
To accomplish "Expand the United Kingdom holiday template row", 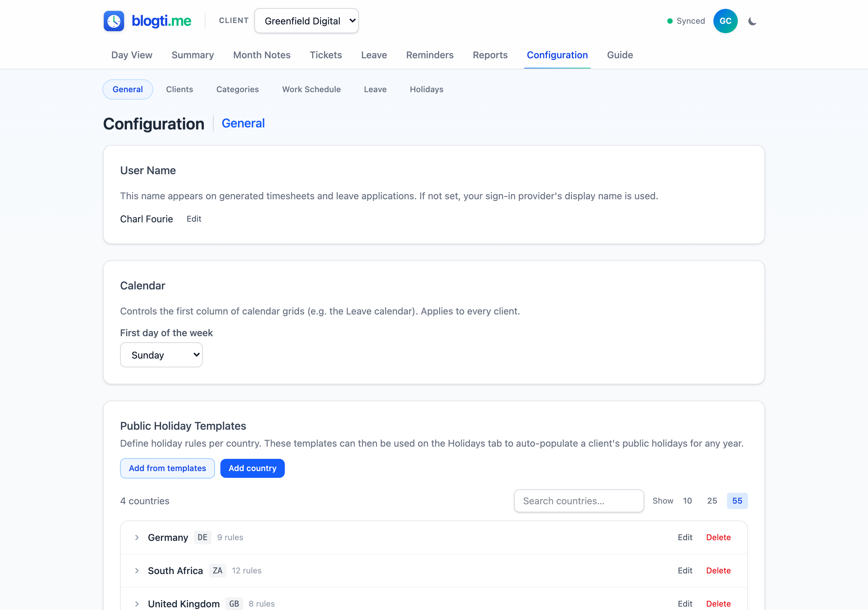I will point(137,604).
